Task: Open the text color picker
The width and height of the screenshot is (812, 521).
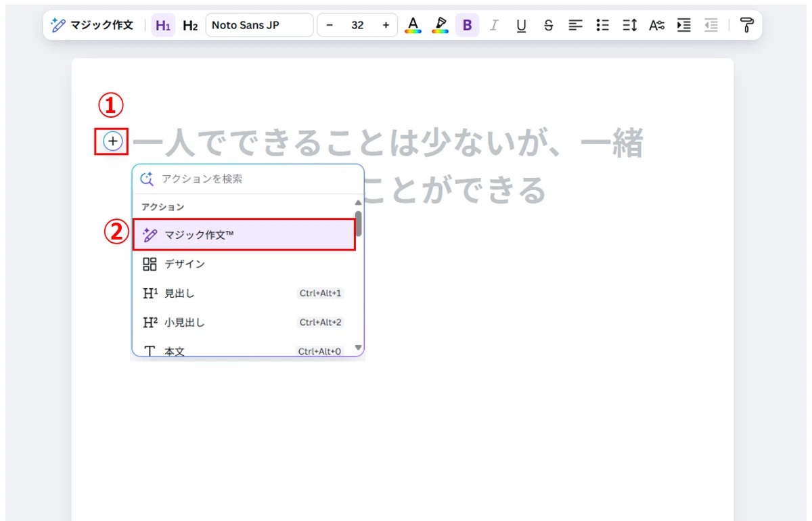Action: click(x=413, y=25)
